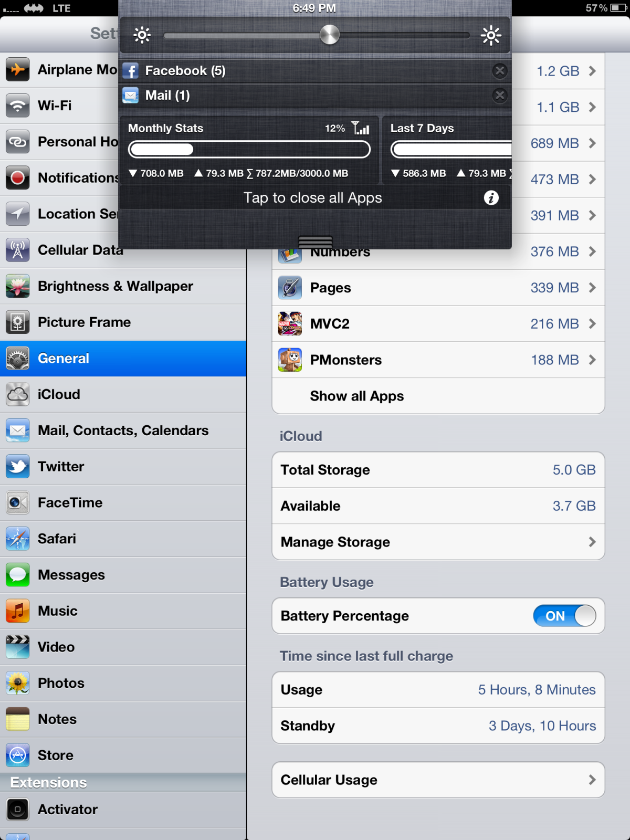This screenshot has height=840, width=630.
Task: Clear Facebook notifications with X button
Action: pyautogui.click(x=500, y=70)
